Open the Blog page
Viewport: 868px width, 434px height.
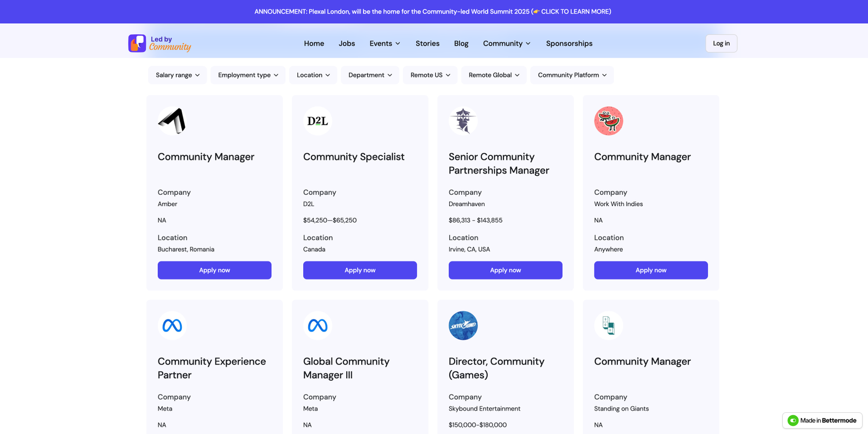[x=461, y=43]
